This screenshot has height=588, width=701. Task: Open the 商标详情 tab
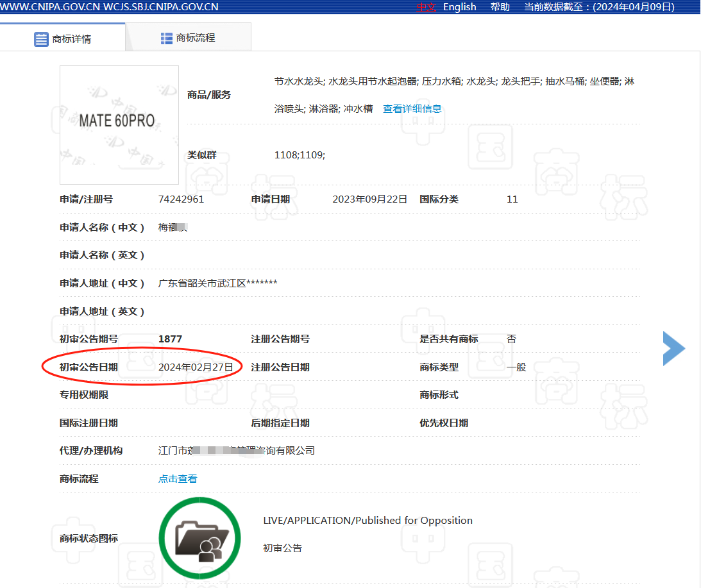click(x=63, y=39)
